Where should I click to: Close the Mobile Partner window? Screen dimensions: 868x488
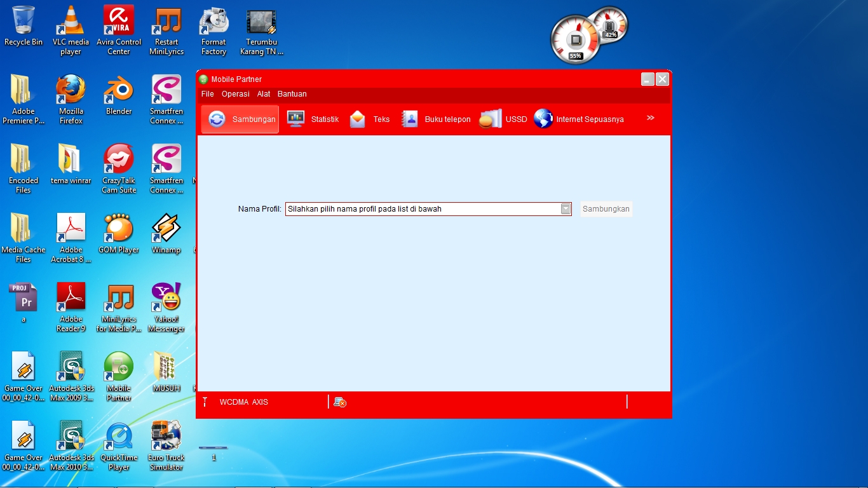click(x=662, y=79)
